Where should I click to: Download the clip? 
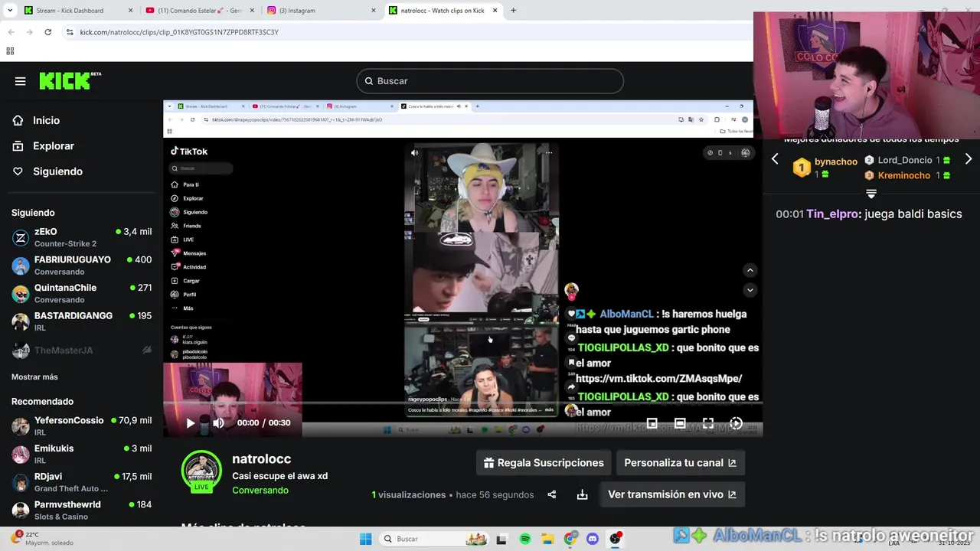click(x=582, y=494)
